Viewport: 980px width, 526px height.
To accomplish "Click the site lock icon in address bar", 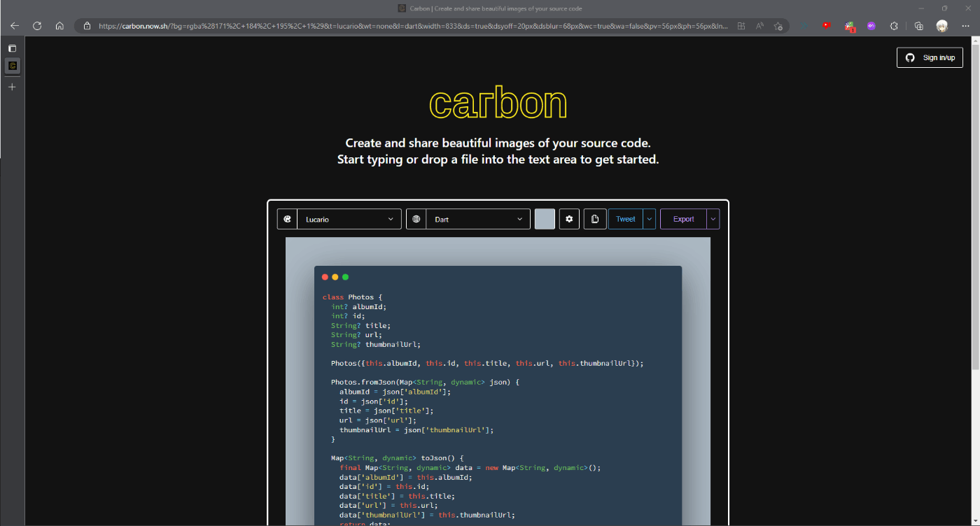I will 87,26.
